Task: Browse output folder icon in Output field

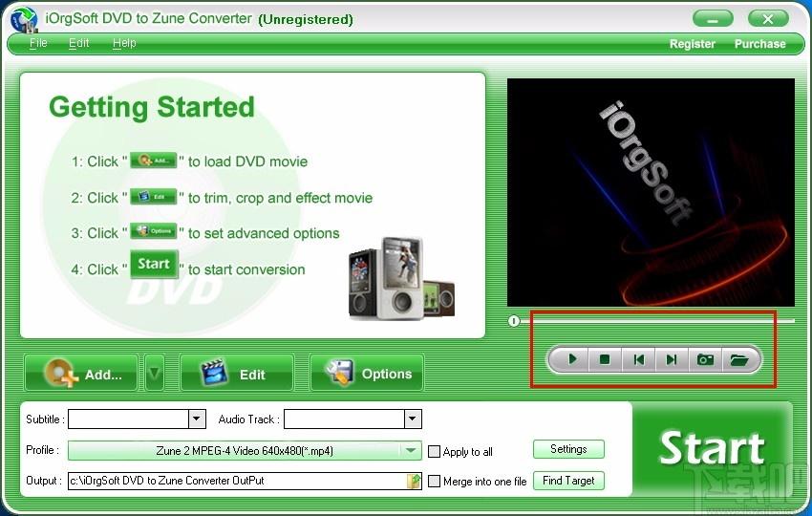Action: 414,481
